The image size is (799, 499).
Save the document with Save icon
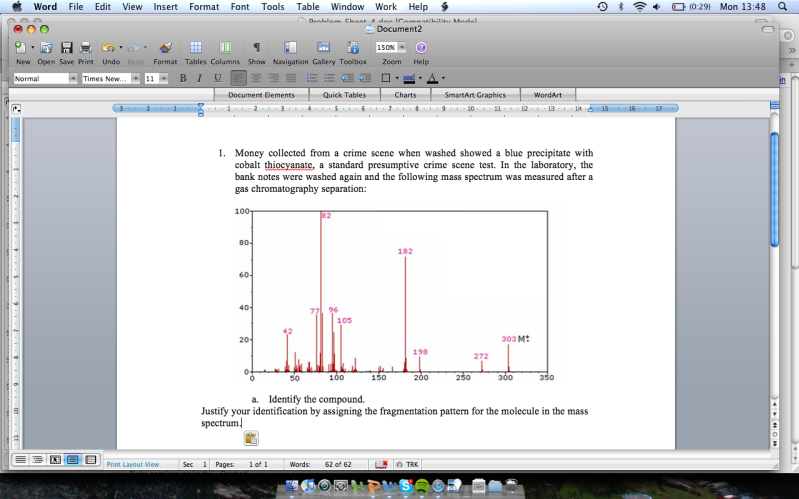pyautogui.click(x=67, y=48)
